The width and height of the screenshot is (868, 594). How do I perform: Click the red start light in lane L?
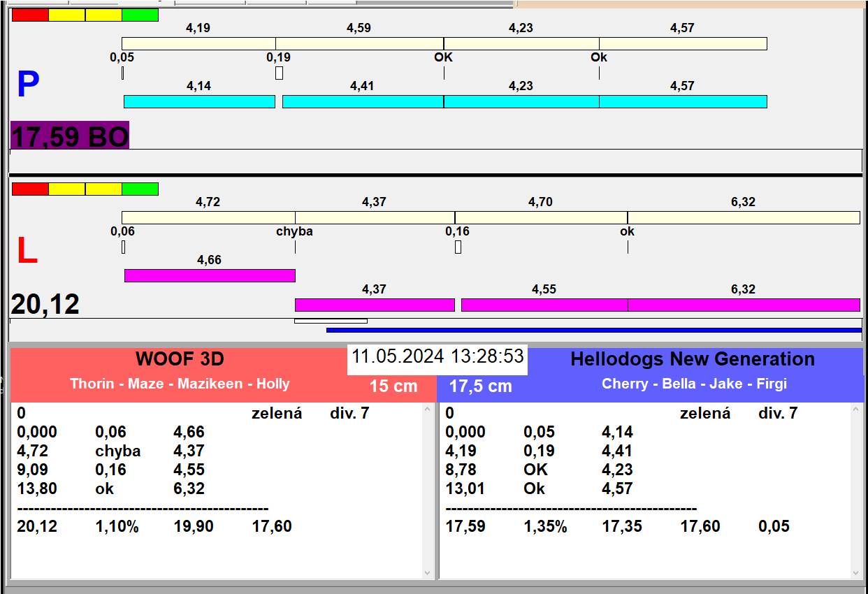(x=30, y=189)
